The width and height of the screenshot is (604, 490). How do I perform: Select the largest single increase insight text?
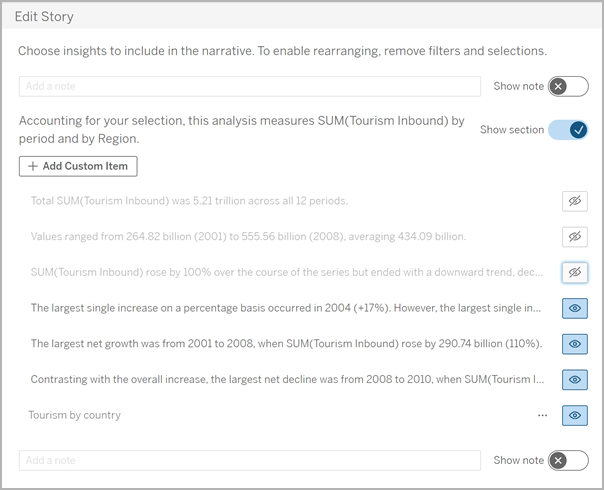pos(286,308)
